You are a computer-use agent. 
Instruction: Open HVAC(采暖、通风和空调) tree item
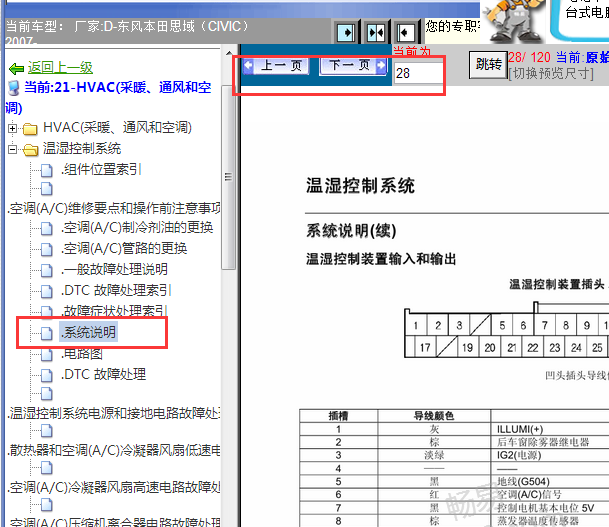pyautogui.click(x=117, y=127)
